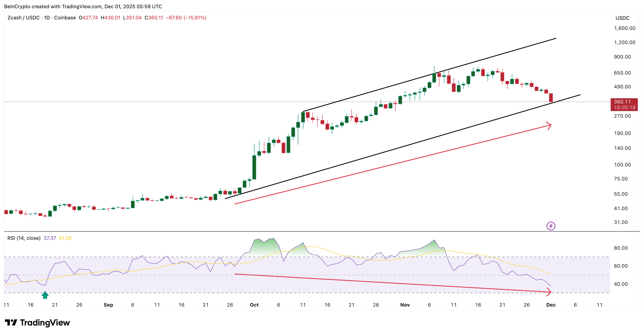Click the green arrow marker below RSI pane
Screen dimensions: 644x335
tap(45, 295)
